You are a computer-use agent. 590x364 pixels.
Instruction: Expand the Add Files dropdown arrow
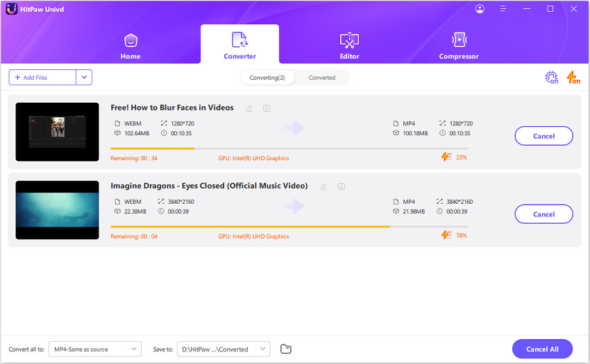pyautogui.click(x=84, y=78)
